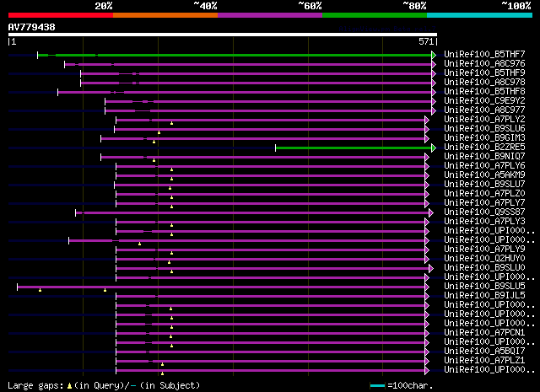Click the cyan 100char scale bar
The image size is (540, 392).
coord(377,386)
